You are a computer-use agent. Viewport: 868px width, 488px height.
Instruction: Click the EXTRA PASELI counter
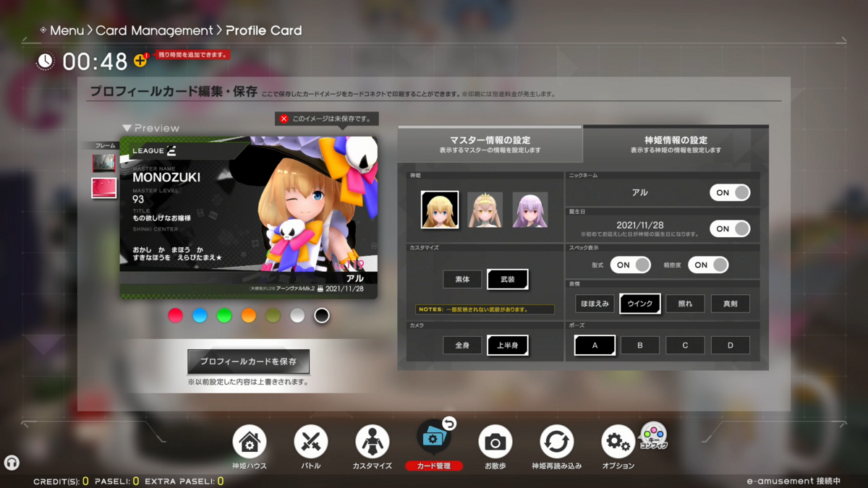[184, 481]
